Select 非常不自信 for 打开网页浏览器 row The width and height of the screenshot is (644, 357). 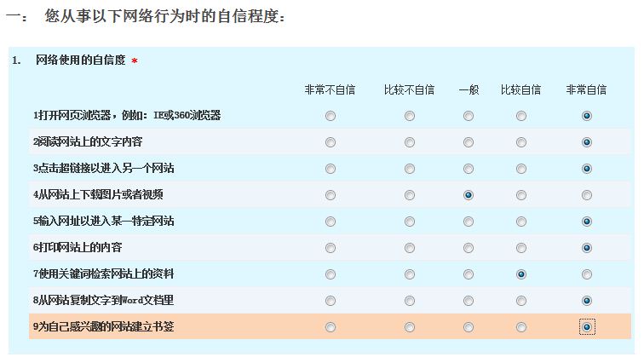(330, 116)
